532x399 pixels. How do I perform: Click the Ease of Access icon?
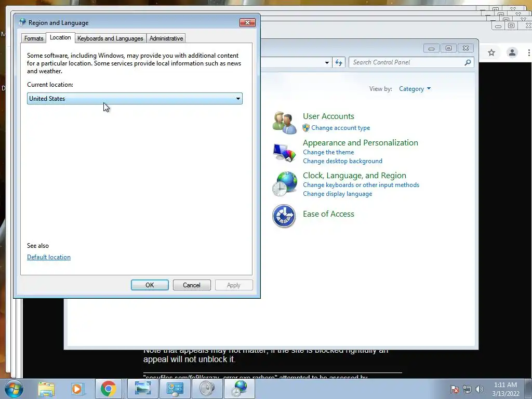[x=284, y=216]
